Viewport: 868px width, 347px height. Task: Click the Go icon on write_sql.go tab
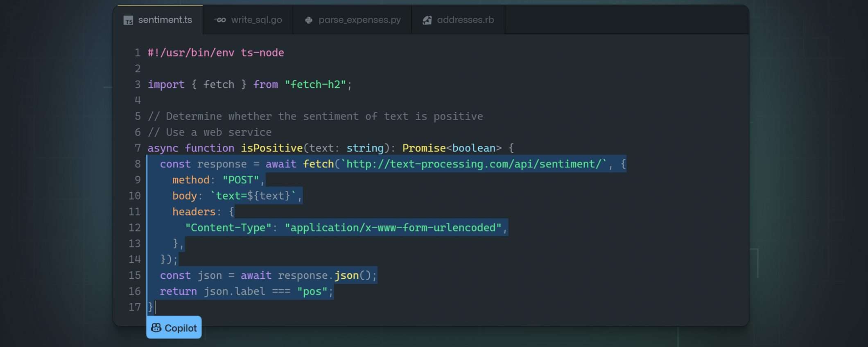pos(220,20)
